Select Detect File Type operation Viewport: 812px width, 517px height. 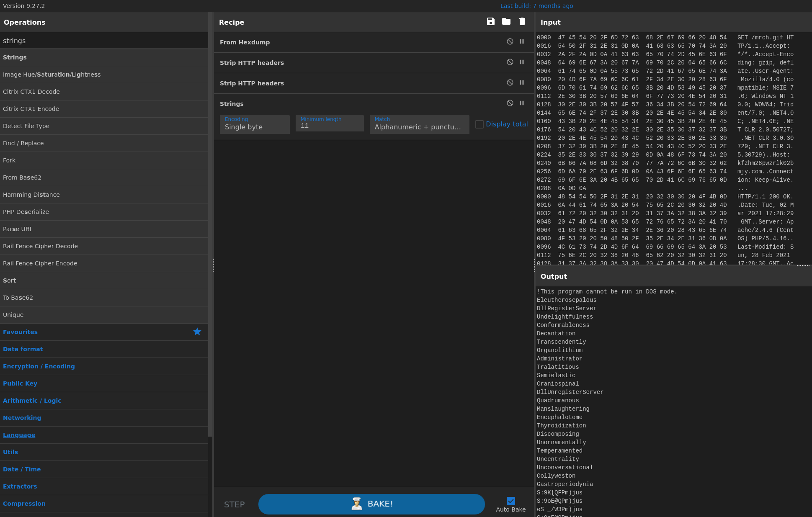coord(104,126)
